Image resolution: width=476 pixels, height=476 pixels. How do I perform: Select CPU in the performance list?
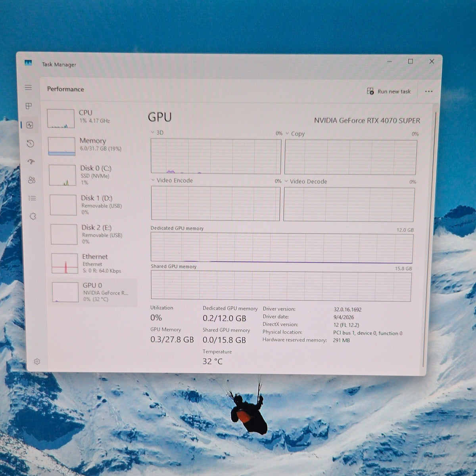(92, 118)
